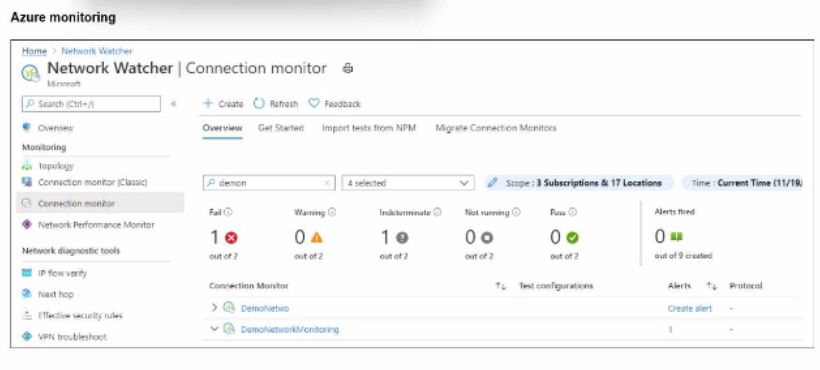Click the info icon next to Fail

click(229, 212)
